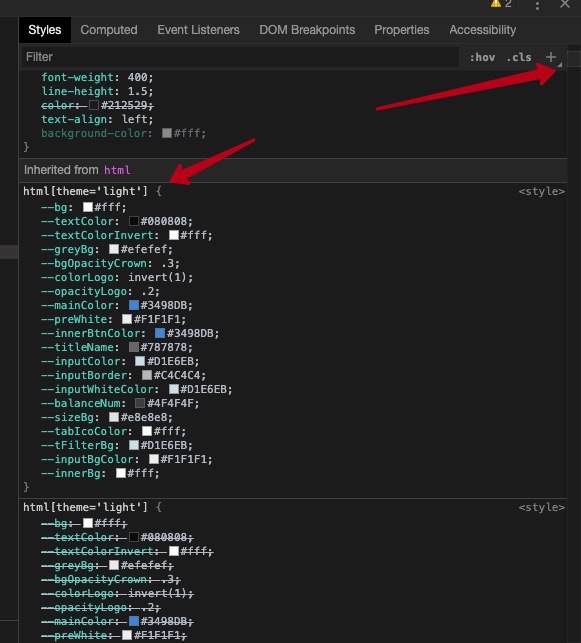The image size is (581, 643).
Task: Open the second html[theme='light'] <style> source link
Action: click(541, 508)
